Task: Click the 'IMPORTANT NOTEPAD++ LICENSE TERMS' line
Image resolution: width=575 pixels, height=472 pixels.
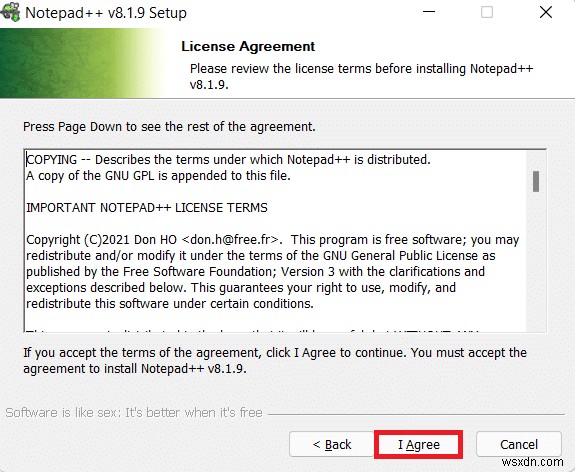Action: click(147, 208)
